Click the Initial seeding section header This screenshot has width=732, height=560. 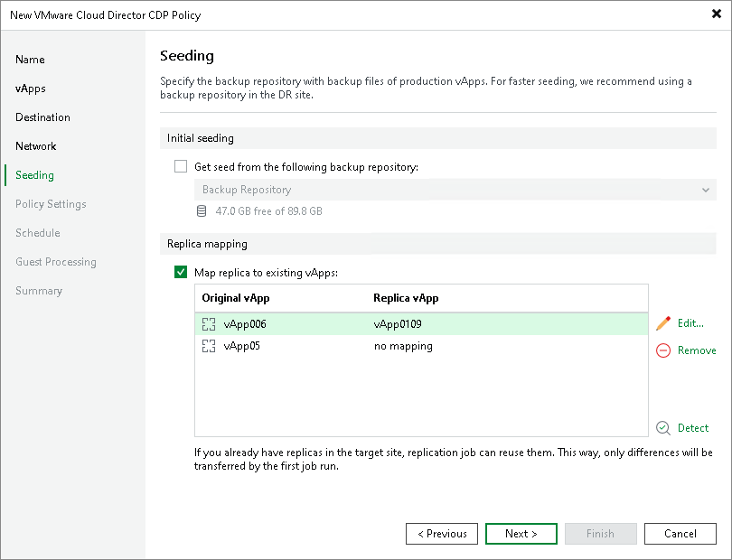438,138
